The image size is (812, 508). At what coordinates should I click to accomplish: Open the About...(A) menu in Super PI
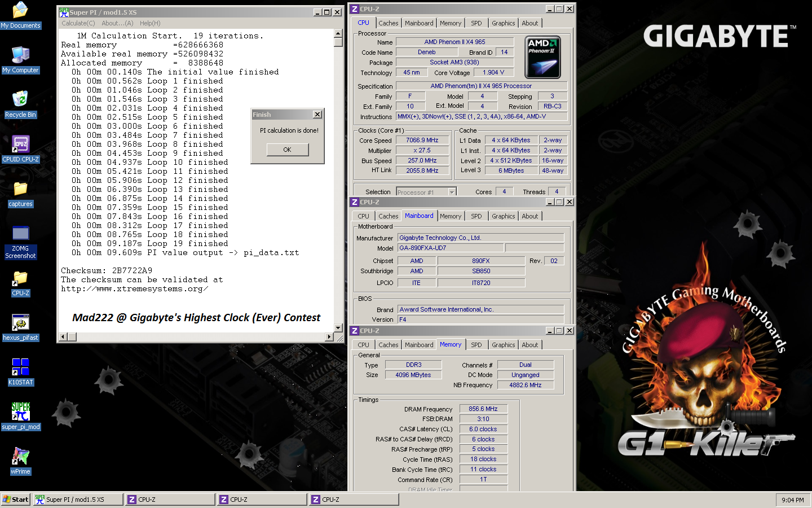pos(117,23)
